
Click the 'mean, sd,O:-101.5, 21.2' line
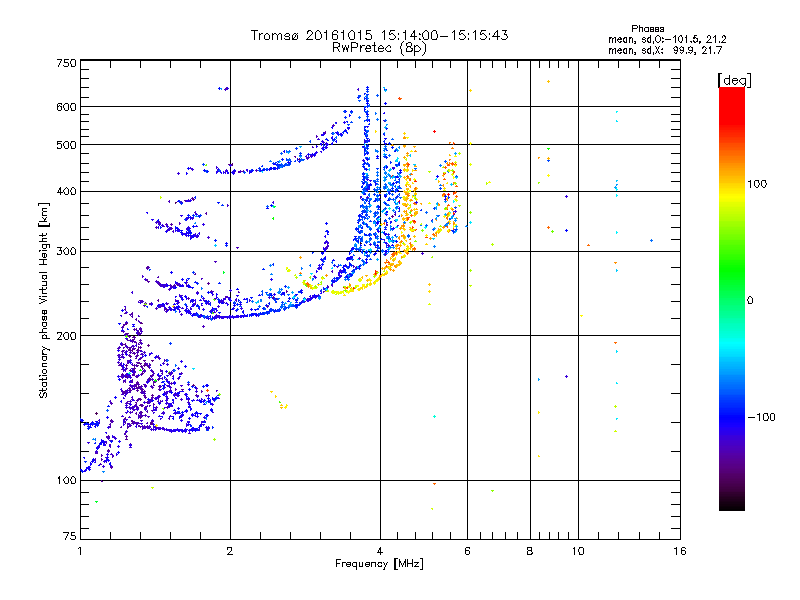pyautogui.click(x=667, y=40)
